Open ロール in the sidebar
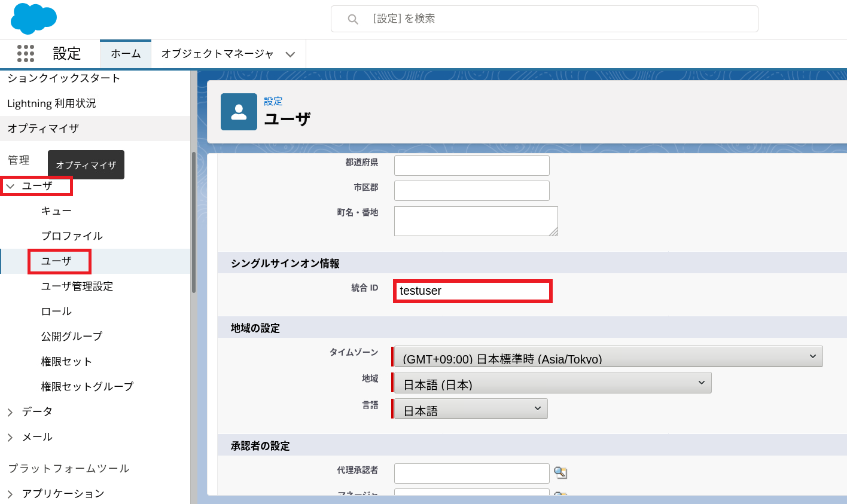 (56, 311)
